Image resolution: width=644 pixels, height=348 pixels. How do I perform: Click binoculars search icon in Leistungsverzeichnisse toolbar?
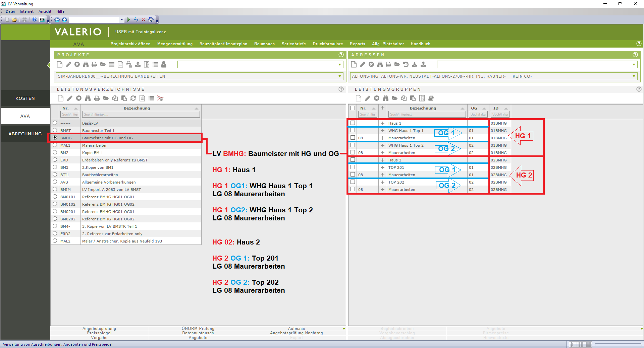(88, 98)
